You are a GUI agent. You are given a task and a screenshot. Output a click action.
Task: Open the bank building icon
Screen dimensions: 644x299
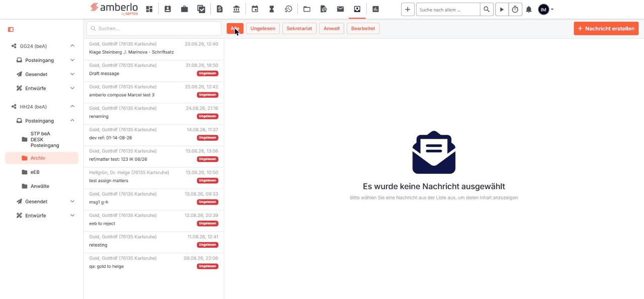point(236,9)
